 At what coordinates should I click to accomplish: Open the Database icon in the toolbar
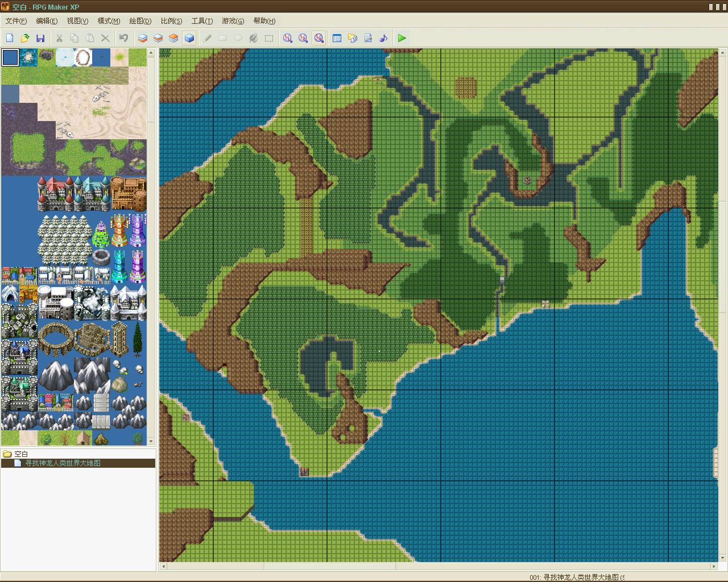pos(337,38)
